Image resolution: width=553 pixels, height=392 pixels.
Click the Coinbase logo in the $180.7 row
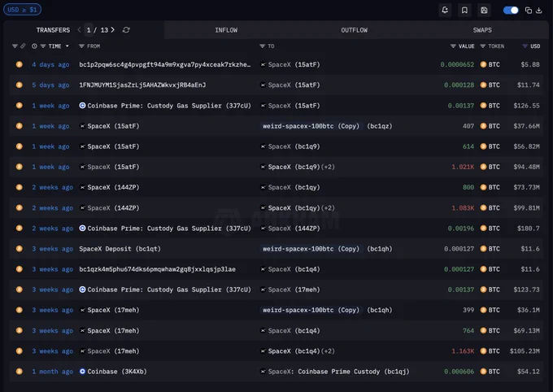tap(82, 229)
